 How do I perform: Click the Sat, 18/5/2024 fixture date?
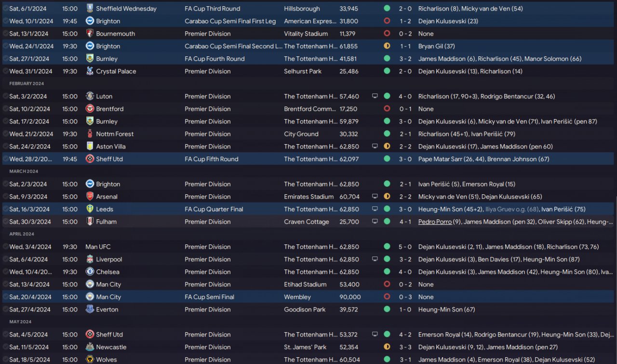(29, 360)
